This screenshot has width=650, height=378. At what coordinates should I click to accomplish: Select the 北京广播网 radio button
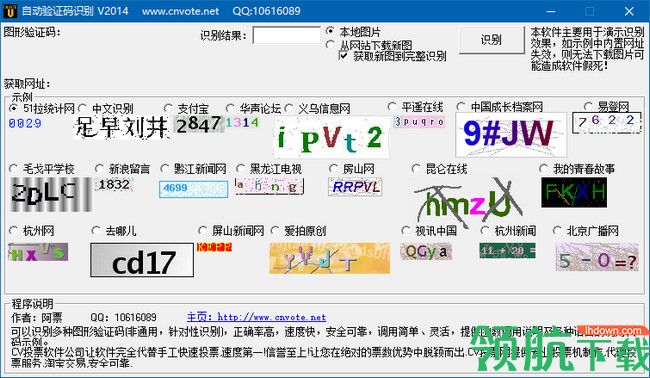tap(557, 230)
